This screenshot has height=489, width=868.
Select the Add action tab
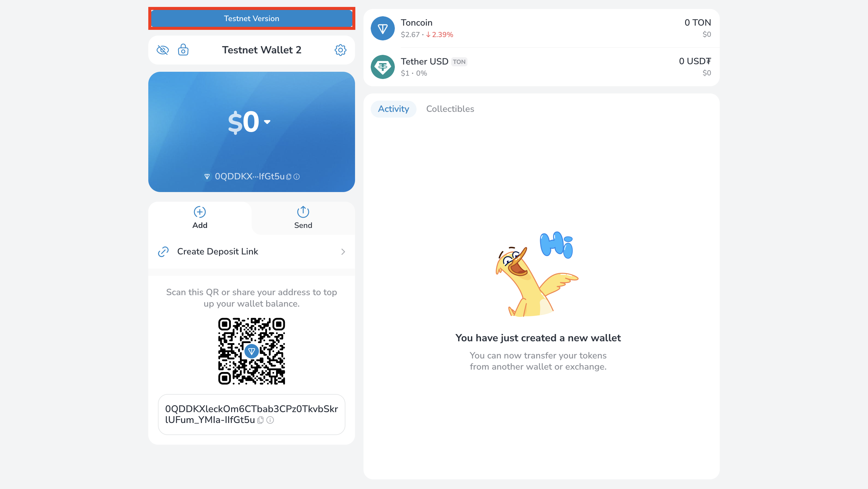tap(200, 218)
